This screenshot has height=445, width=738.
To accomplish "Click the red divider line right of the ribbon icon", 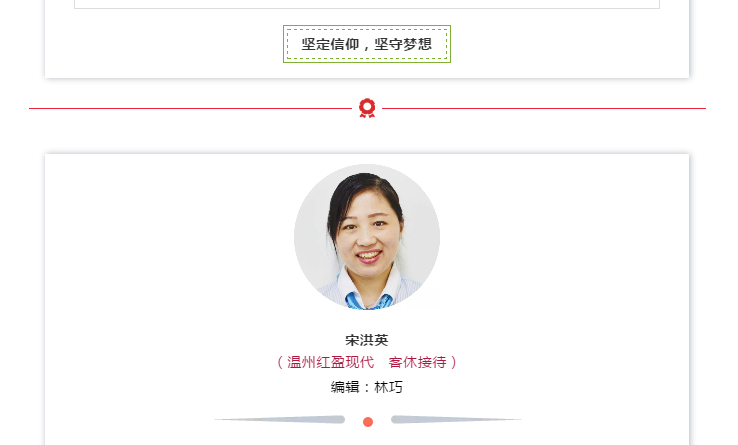I will coord(544,108).
